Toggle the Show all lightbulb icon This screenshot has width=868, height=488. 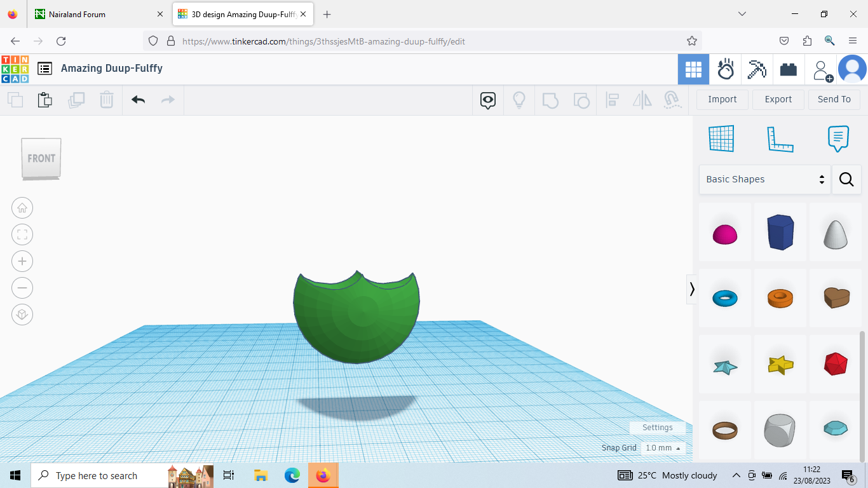tap(519, 100)
